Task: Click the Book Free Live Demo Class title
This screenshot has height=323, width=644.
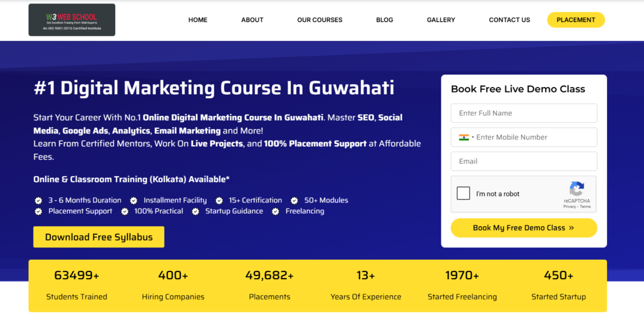Action: pos(518,89)
